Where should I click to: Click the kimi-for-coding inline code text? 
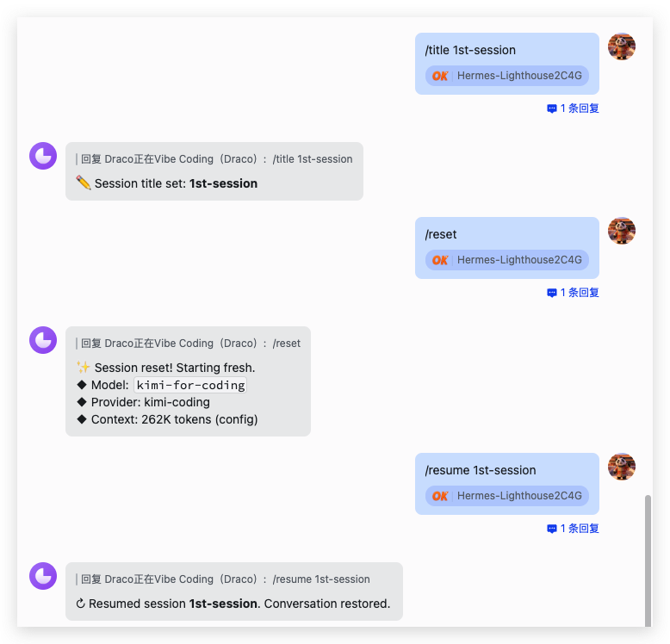(x=190, y=385)
